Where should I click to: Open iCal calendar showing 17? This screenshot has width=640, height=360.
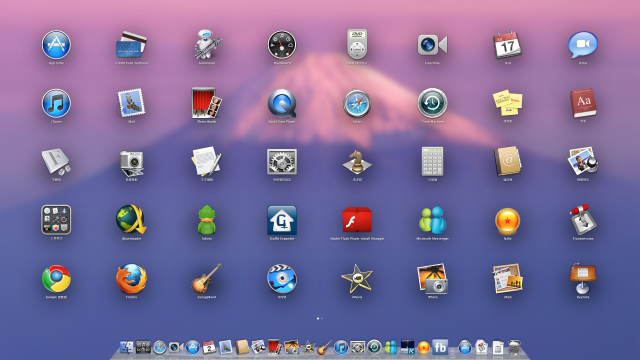(507, 44)
